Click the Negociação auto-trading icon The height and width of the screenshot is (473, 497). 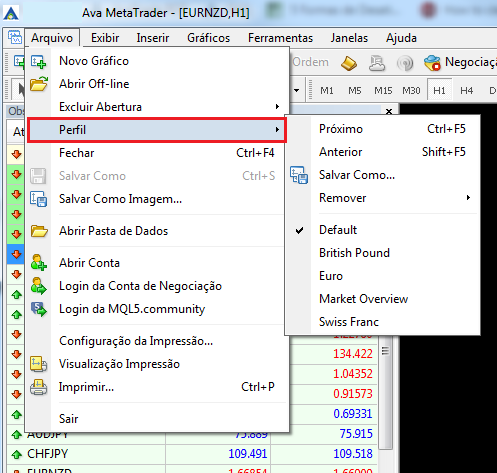432,63
